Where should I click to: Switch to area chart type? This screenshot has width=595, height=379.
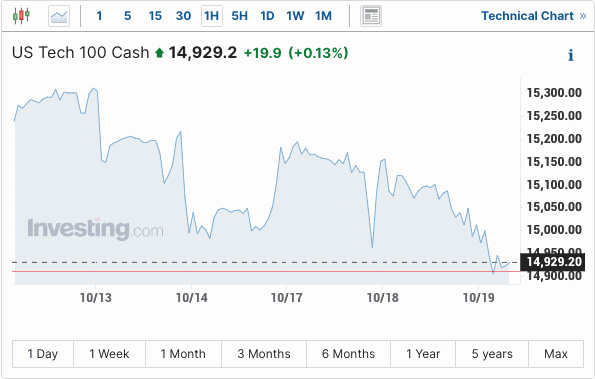pyautogui.click(x=59, y=16)
